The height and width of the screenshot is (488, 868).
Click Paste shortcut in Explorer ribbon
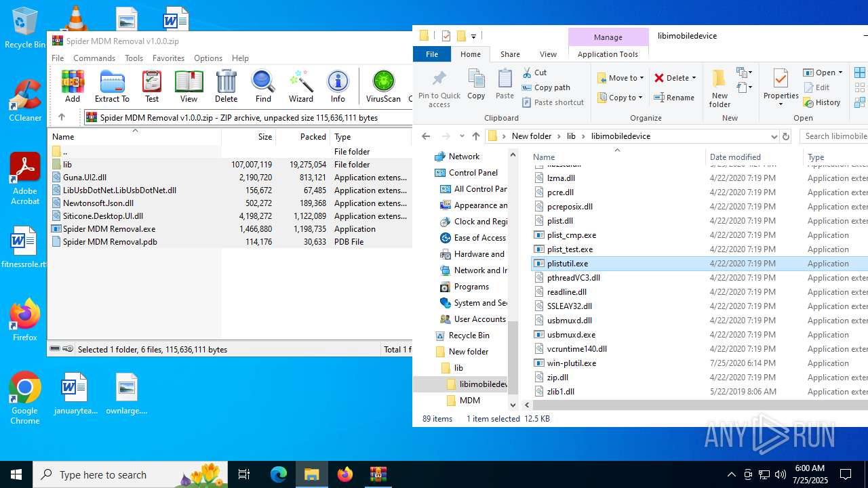pos(553,102)
